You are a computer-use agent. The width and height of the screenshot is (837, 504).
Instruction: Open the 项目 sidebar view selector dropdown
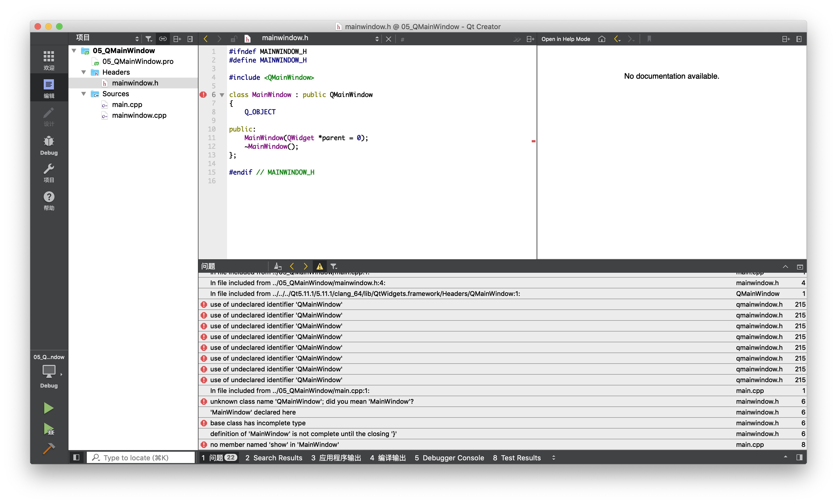click(x=107, y=38)
